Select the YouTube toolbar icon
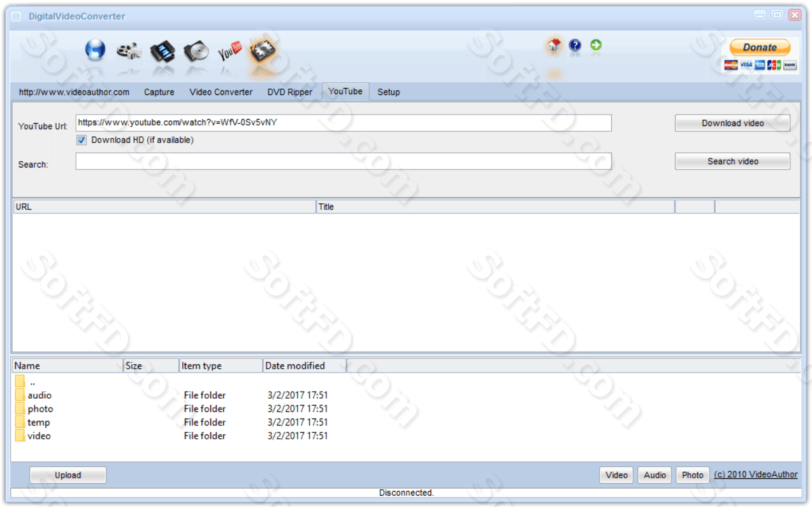 pyautogui.click(x=230, y=50)
